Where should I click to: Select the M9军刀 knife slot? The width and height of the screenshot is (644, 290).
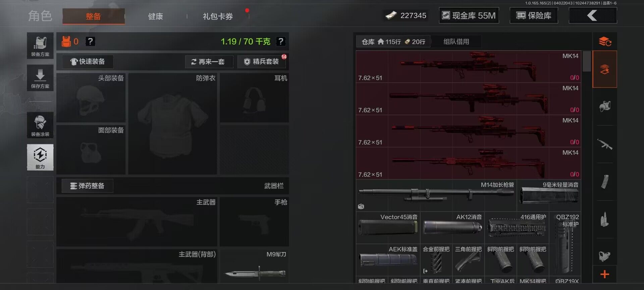tap(254, 266)
